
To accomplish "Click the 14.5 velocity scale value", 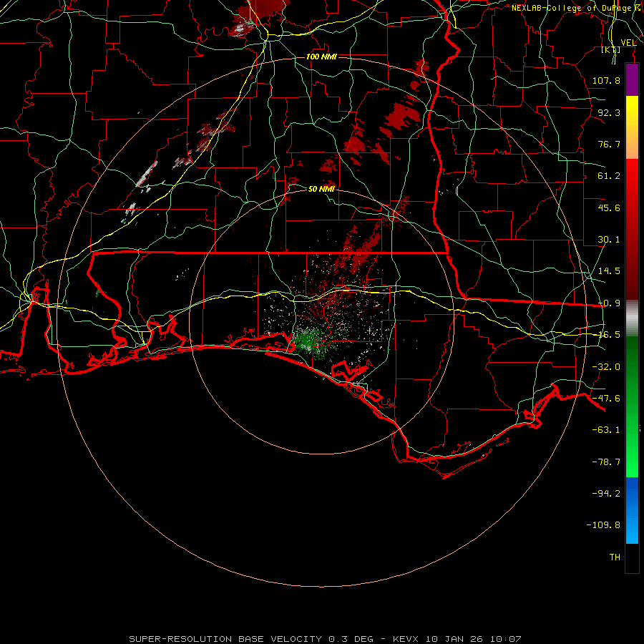I will pos(609,271).
